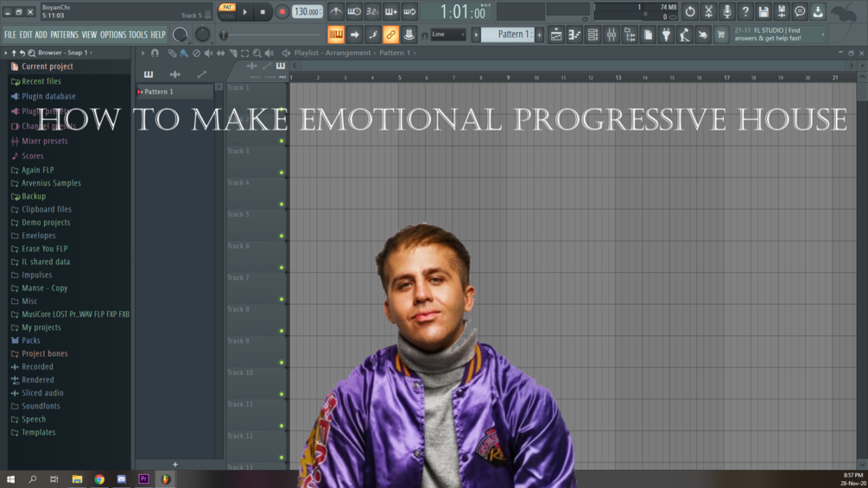Select the playlist Playback speaker tool
868x488 pixels.
coord(269,53)
